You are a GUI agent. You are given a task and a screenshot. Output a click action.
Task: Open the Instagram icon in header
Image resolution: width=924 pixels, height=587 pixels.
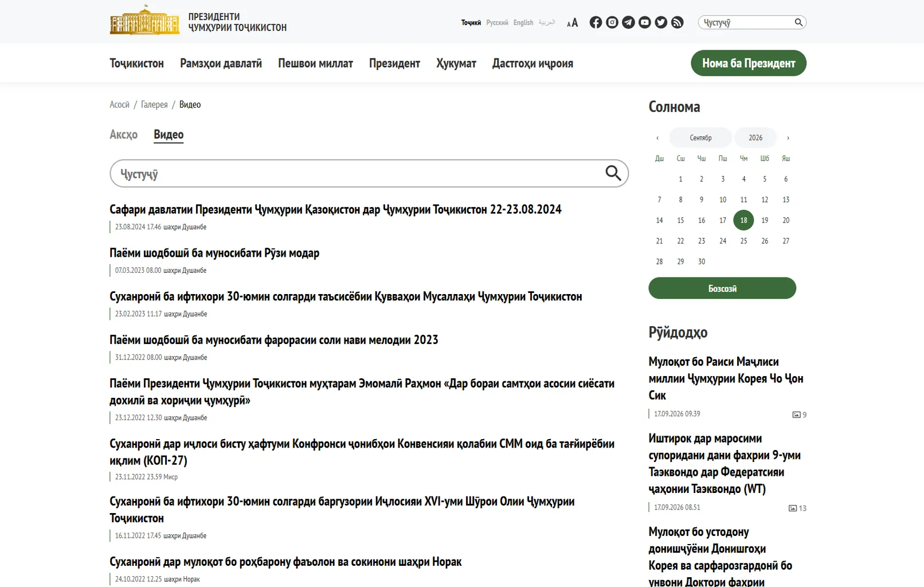612,22
